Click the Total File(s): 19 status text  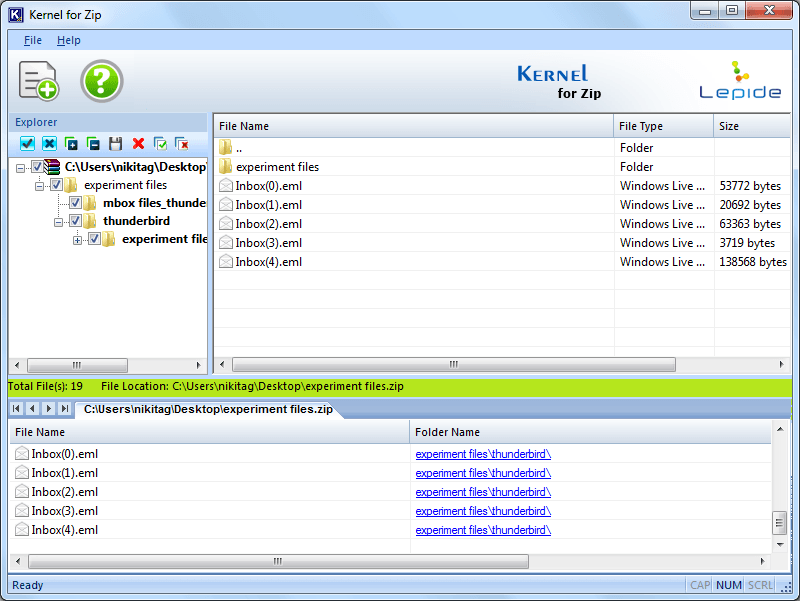tap(45, 386)
